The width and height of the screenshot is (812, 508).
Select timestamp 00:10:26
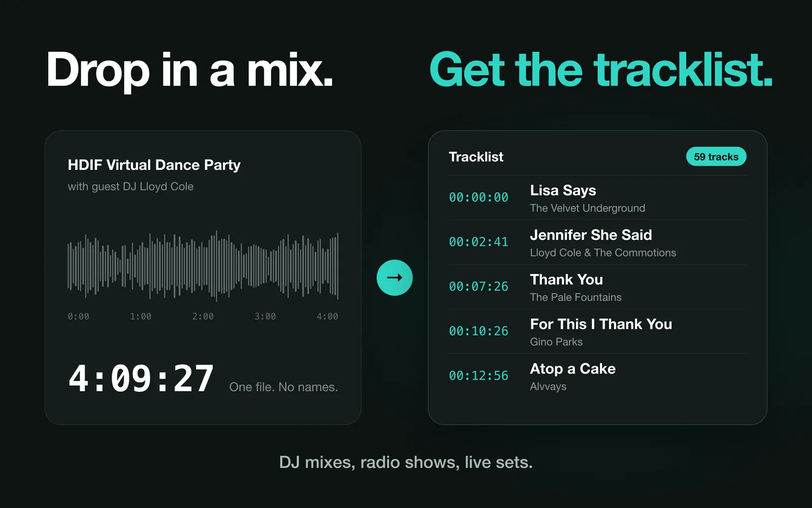click(x=479, y=331)
